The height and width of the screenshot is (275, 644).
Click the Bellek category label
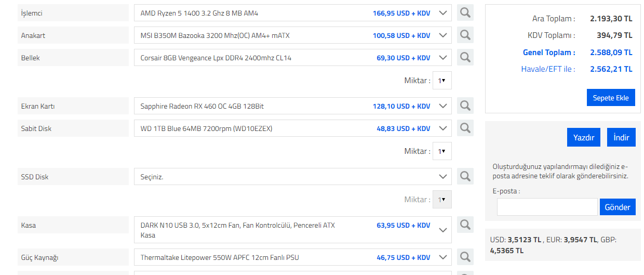(x=73, y=58)
